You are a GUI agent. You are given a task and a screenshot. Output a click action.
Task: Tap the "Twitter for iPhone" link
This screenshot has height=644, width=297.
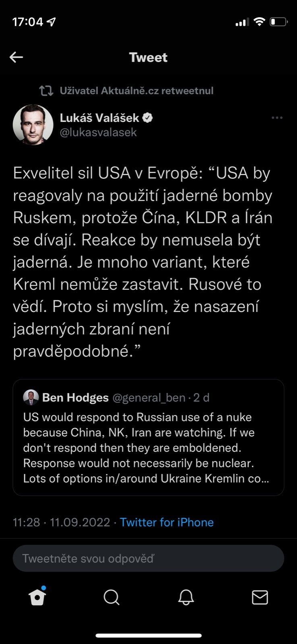pos(167,522)
